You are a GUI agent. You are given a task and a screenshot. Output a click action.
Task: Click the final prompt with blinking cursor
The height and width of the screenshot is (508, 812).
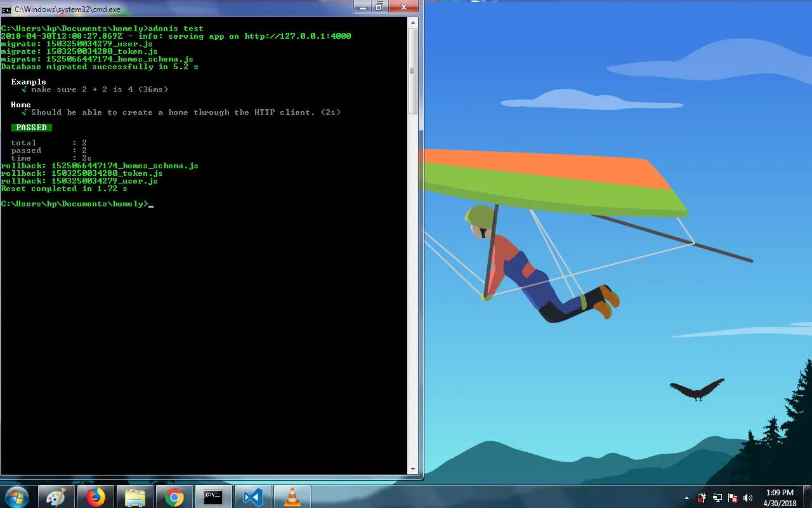[x=77, y=204]
